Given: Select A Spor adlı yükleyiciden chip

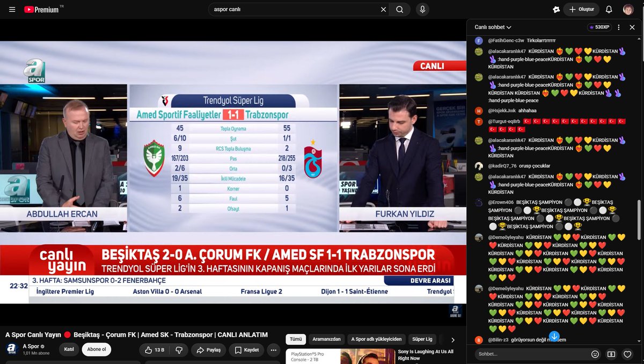Looking at the screenshot, I should 376,339.
